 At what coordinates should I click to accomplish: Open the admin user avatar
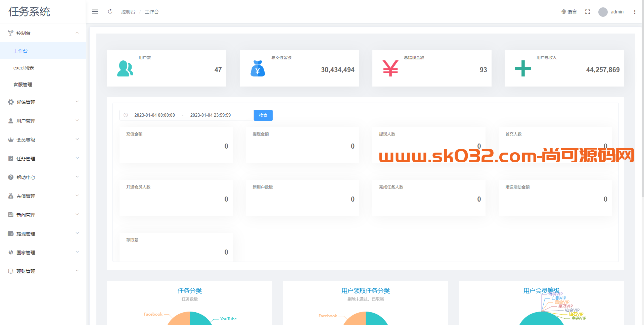tap(603, 12)
